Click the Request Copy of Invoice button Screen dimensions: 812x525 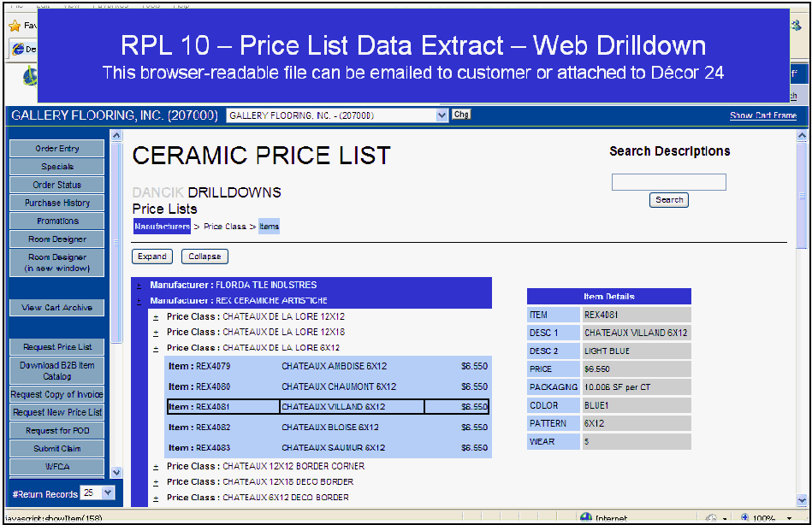(x=57, y=394)
